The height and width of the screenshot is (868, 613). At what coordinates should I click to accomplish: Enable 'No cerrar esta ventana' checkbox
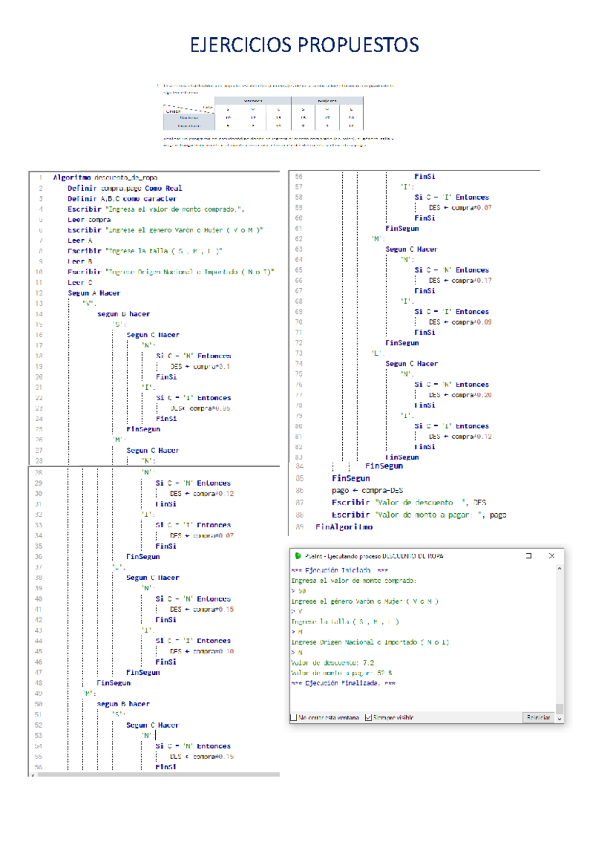coord(294,718)
